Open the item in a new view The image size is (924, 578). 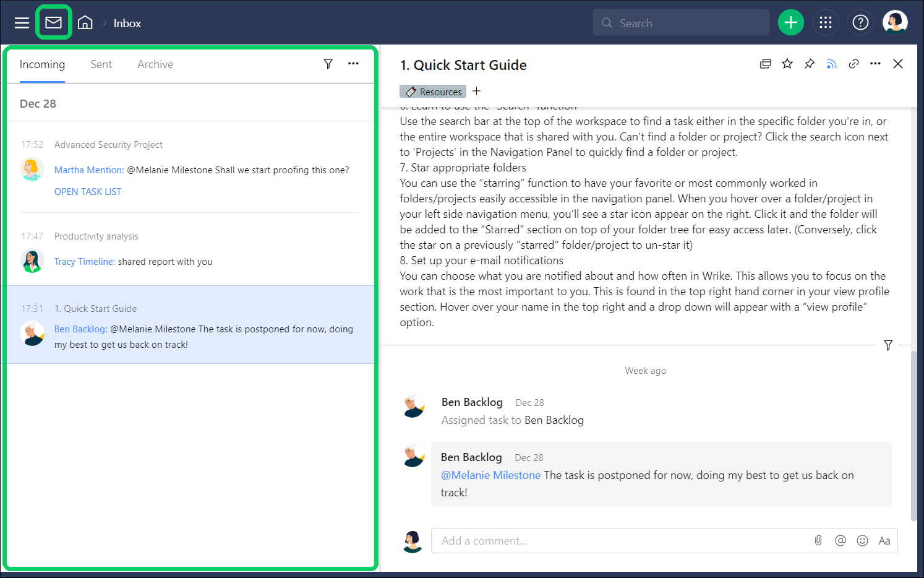coord(765,63)
